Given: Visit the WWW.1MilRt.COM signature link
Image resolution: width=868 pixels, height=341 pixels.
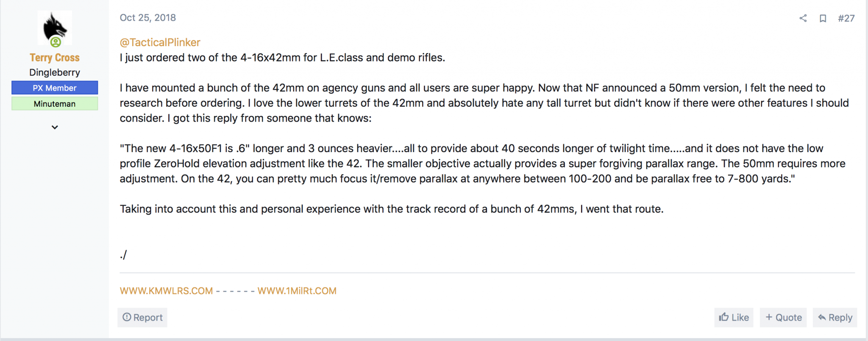Looking at the screenshot, I should [297, 291].
